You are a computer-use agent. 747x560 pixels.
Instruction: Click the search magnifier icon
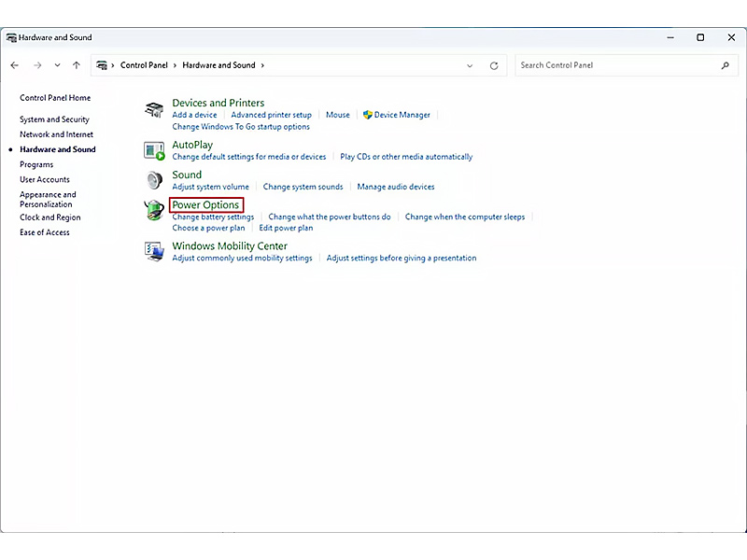coord(726,65)
